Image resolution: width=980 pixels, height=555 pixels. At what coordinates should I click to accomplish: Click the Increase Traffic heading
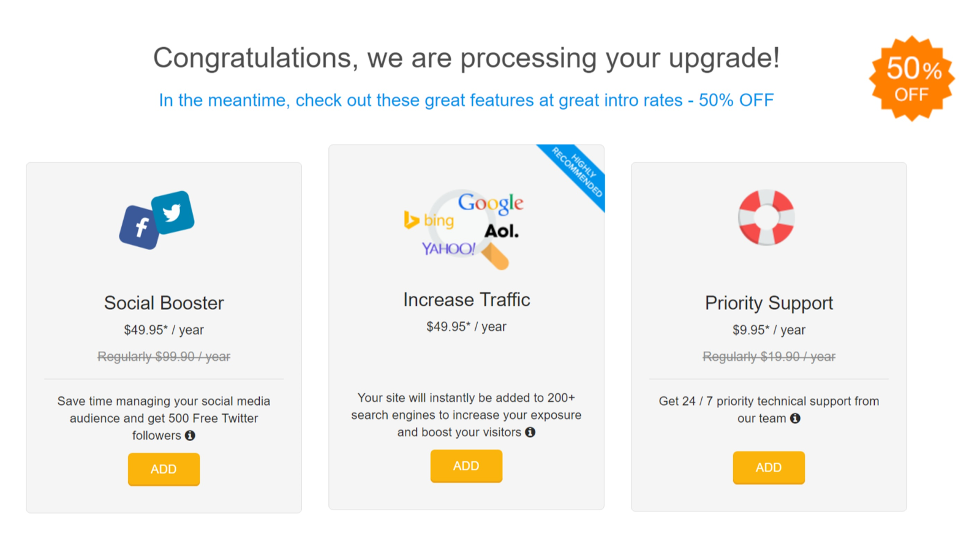[466, 300]
